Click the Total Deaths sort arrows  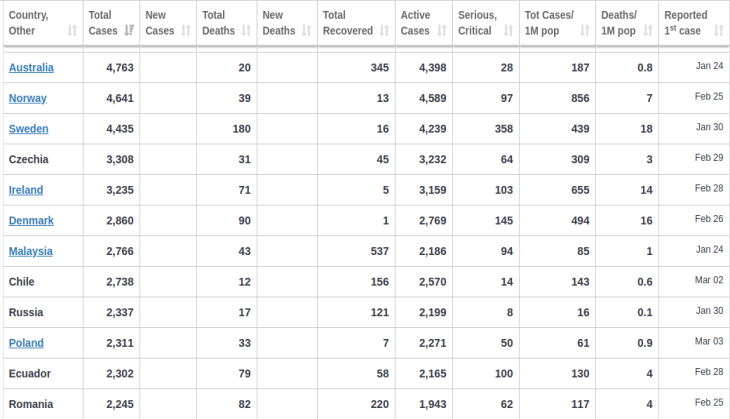(246, 31)
